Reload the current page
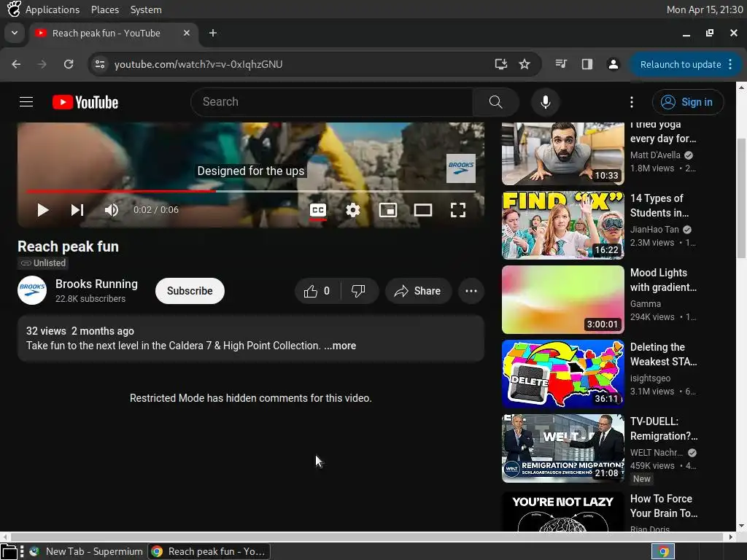This screenshot has width=747, height=560. pyautogui.click(x=69, y=64)
